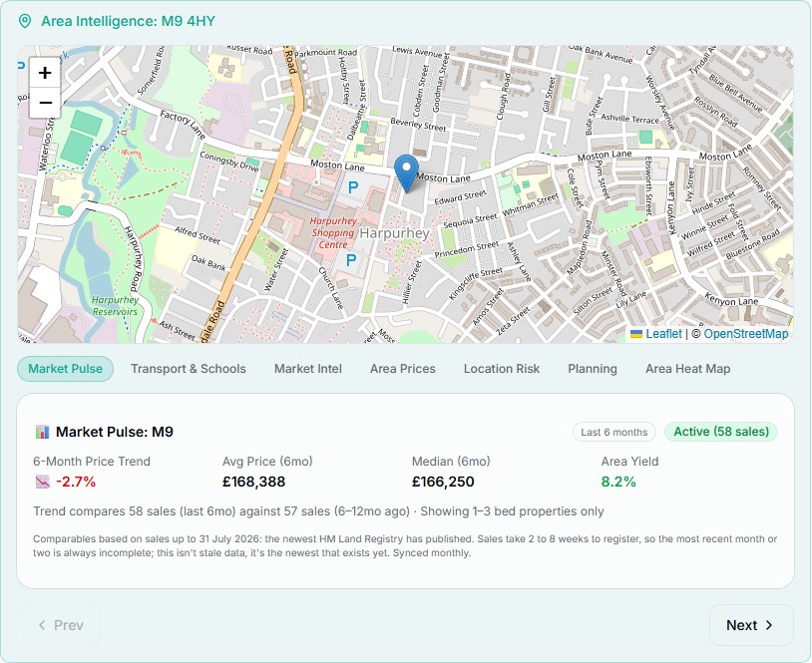
Task: Click the Ashville Terrace label on the map
Action: [629, 119]
